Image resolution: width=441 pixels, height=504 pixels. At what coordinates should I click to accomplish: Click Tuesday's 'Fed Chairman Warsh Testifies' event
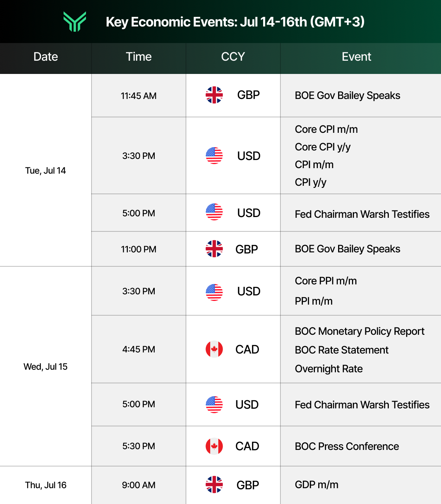tap(362, 214)
